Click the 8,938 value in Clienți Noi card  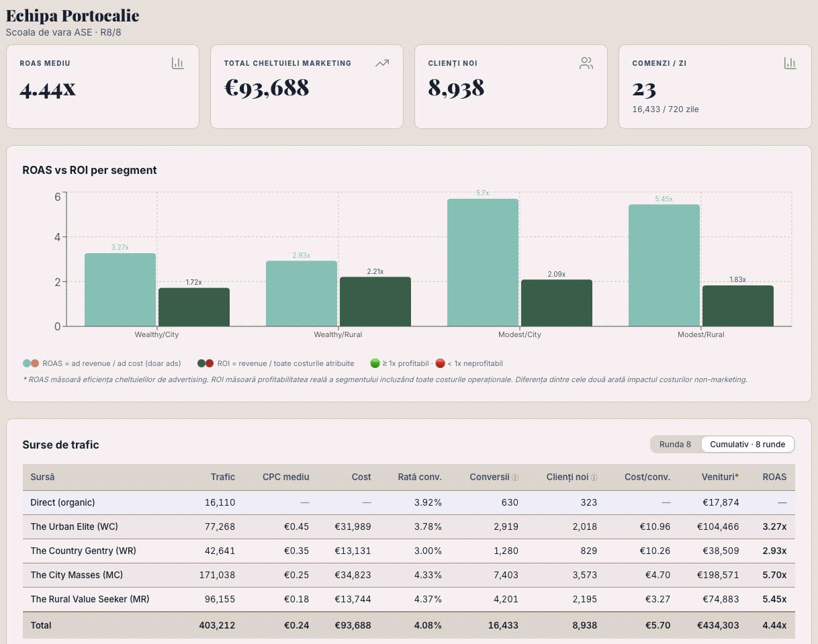456,88
